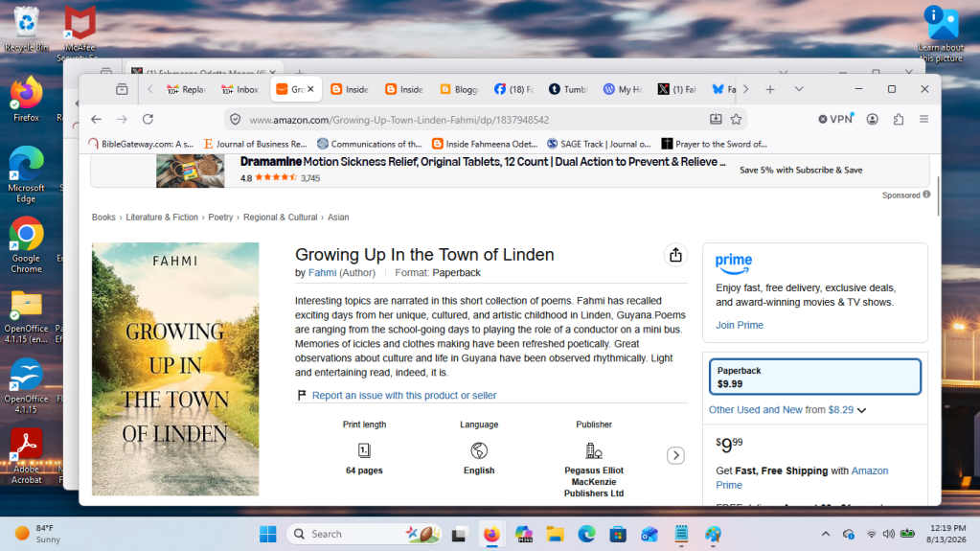Click the Publisher building icon
This screenshot has height=551, width=980.
click(594, 450)
